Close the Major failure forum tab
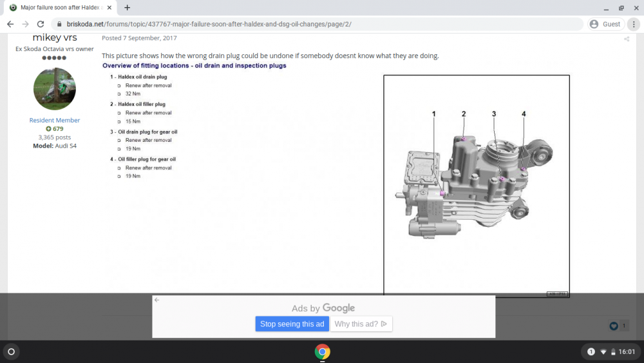The width and height of the screenshot is (644, 363). tap(109, 7)
